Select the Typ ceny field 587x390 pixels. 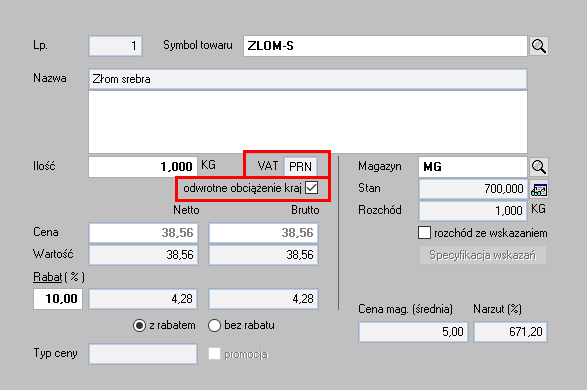(143, 354)
